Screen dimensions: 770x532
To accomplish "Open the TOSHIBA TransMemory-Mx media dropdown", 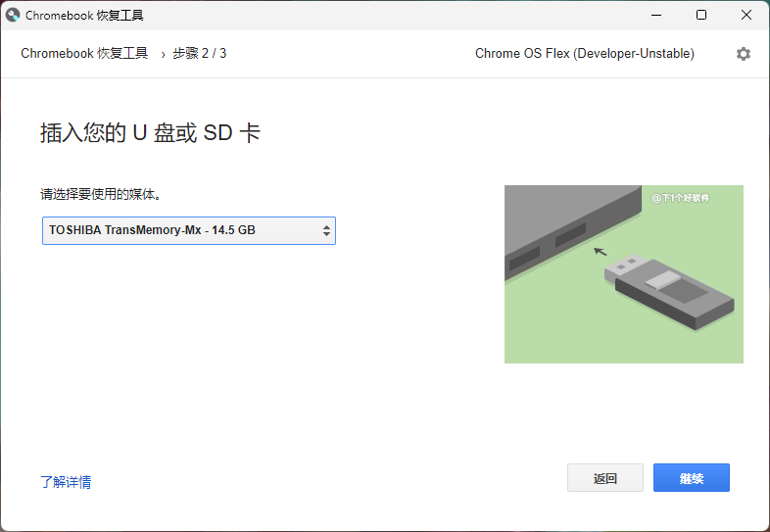I will pyautogui.click(x=189, y=230).
